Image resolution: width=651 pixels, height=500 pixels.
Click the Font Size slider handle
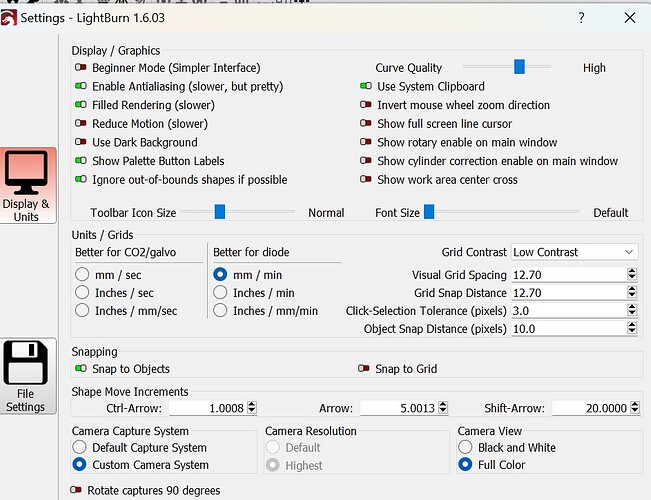[429, 211]
